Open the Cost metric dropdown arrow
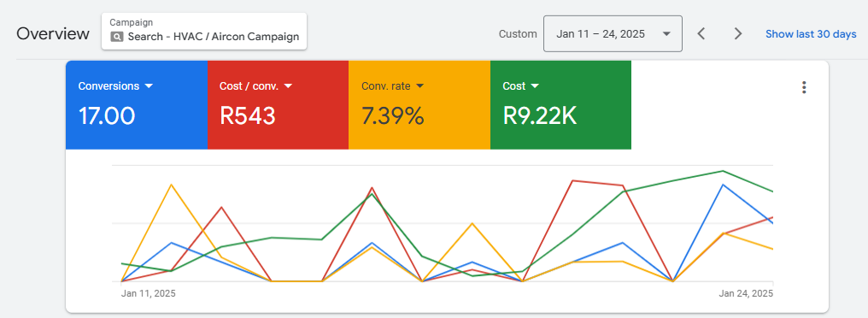Screen dimensions: 868x318 534,86
